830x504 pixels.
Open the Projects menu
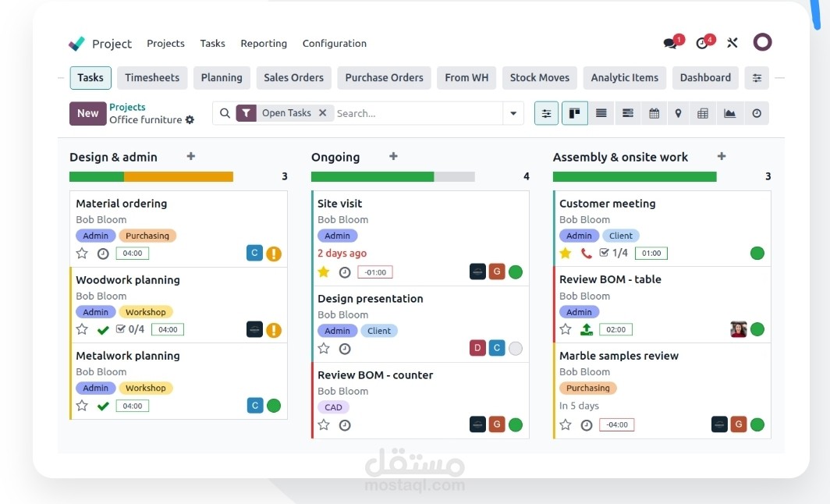(x=165, y=44)
